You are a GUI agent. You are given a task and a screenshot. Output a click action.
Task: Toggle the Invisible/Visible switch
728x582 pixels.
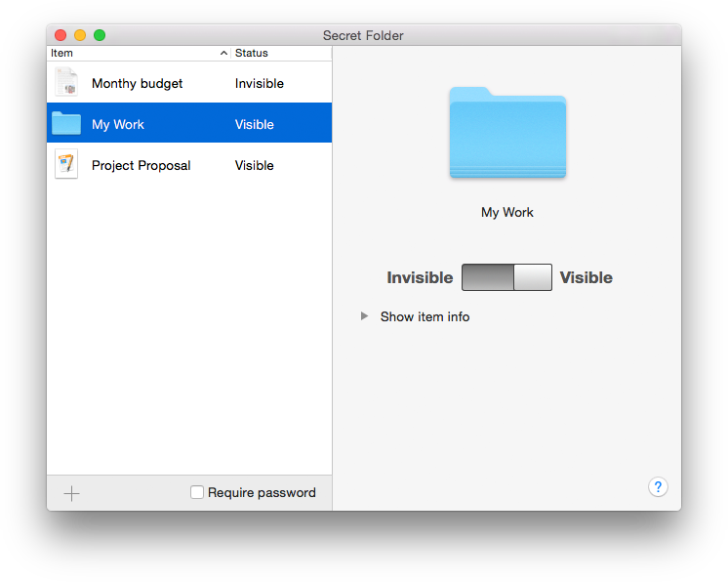click(x=506, y=277)
